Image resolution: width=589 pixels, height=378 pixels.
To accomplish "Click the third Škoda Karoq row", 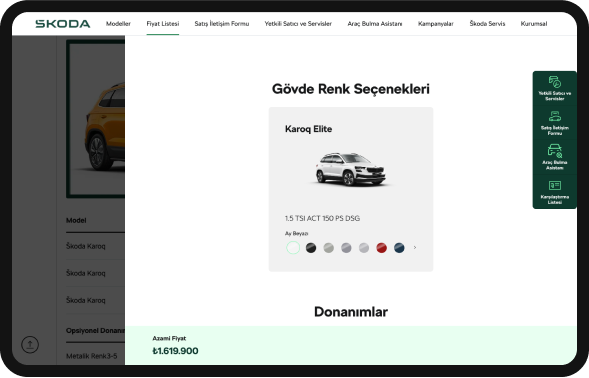I will (95, 300).
